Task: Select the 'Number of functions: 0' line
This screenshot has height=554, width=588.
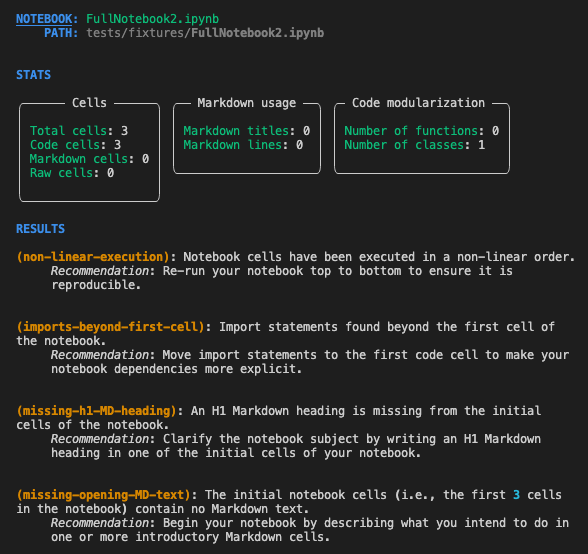Action: (x=422, y=131)
